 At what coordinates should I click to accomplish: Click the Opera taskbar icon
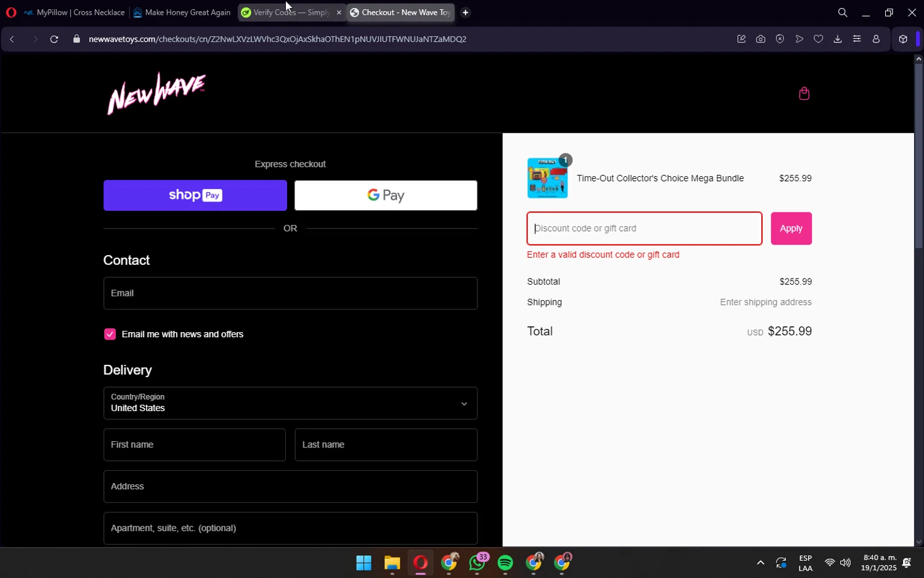[x=421, y=563]
